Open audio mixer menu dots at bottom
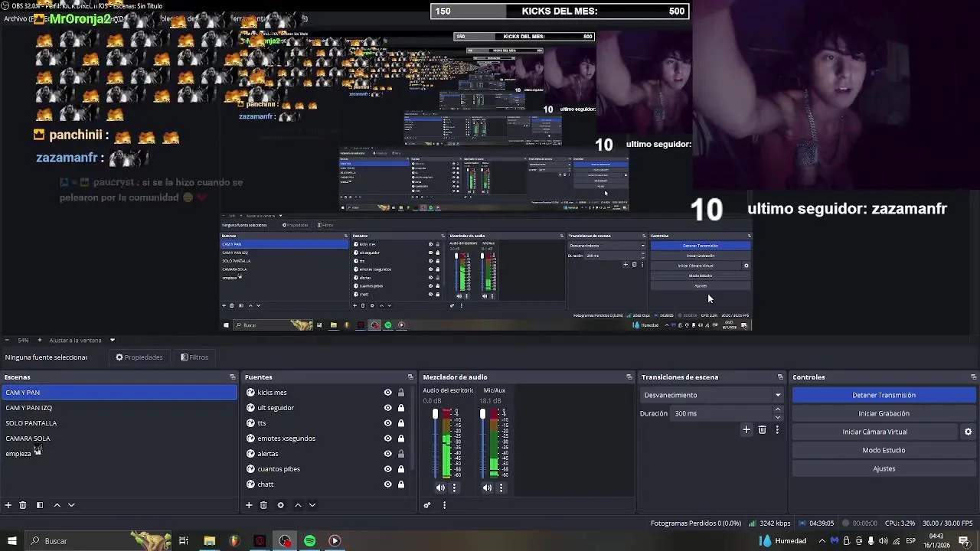This screenshot has width=980, height=551. click(x=444, y=505)
